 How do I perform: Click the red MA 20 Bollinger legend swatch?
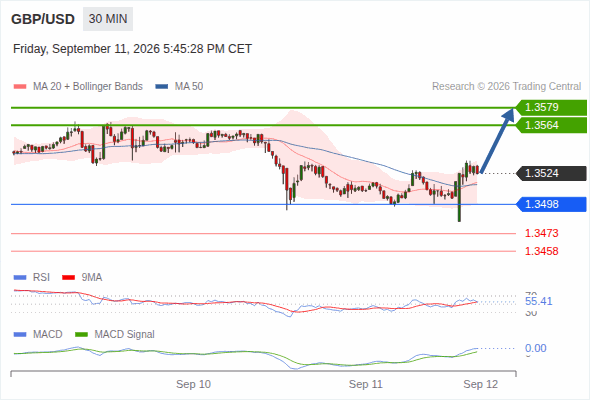point(20,87)
